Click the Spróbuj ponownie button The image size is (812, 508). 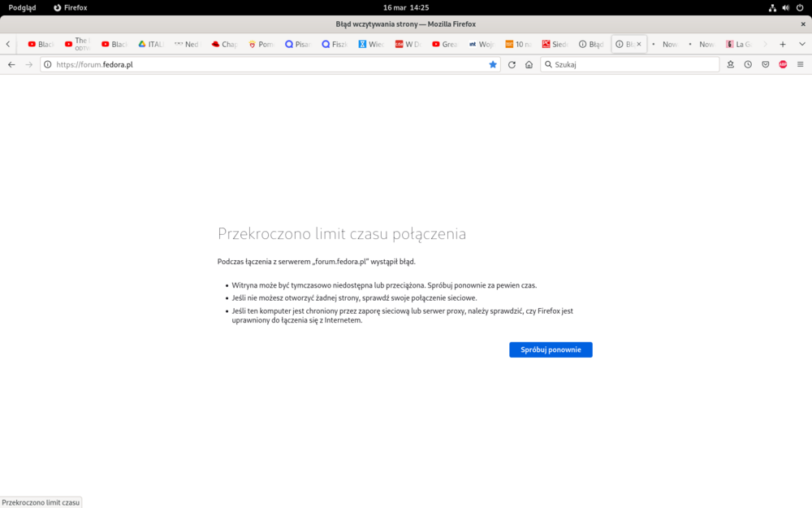click(551, 350)
